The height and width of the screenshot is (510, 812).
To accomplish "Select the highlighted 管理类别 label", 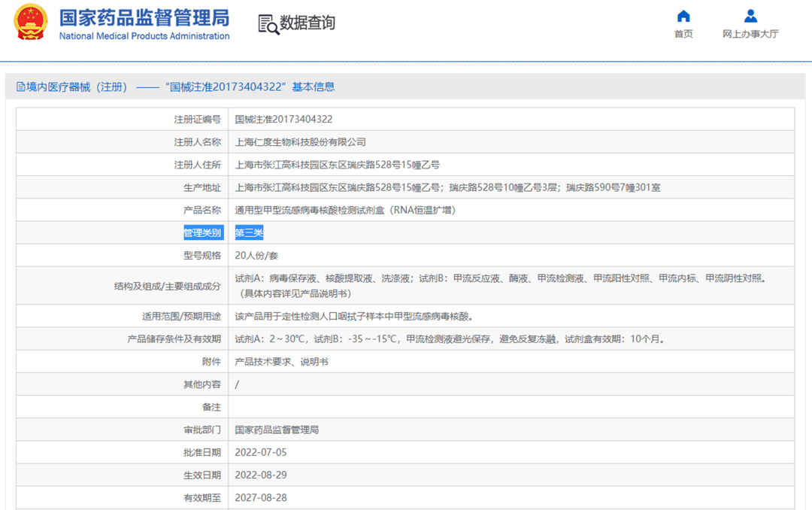I will pos(202,233).
